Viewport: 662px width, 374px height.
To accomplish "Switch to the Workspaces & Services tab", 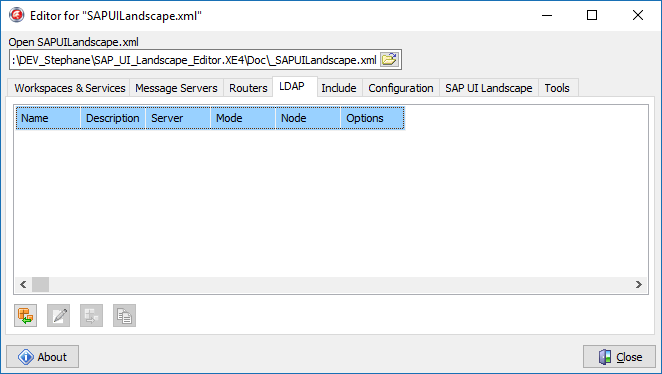I will [x=70, y=88].
